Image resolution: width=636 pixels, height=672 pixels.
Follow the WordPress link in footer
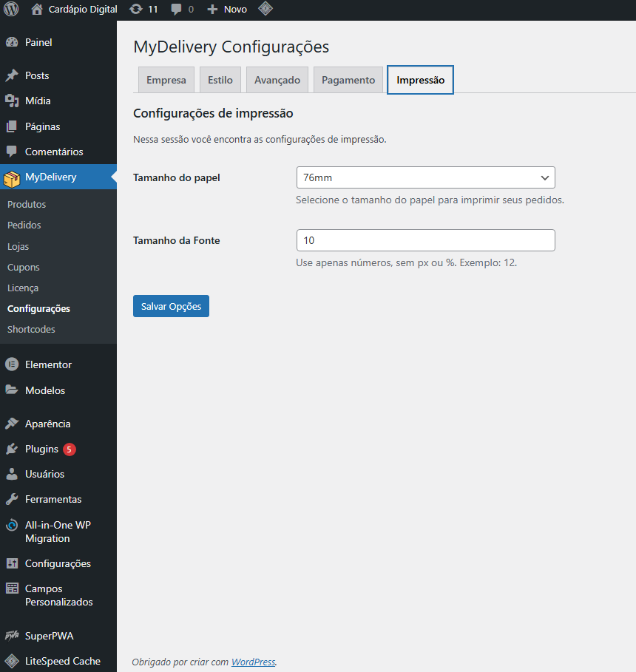click(253, 662)
